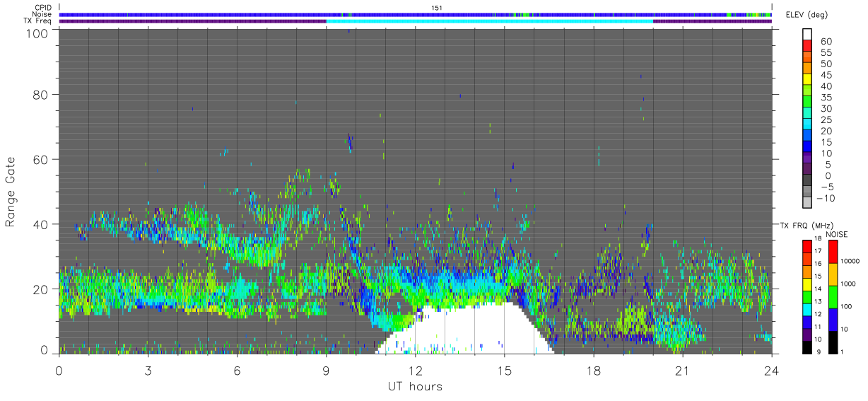The image size is (868, 401).
Task: Click the UT hours axis title
Action: click(414, 387)
